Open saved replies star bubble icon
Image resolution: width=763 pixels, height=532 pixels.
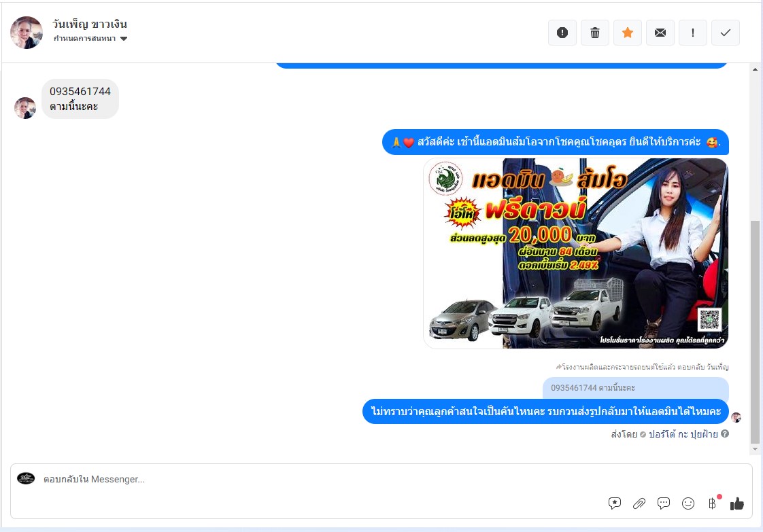[615, 503]
